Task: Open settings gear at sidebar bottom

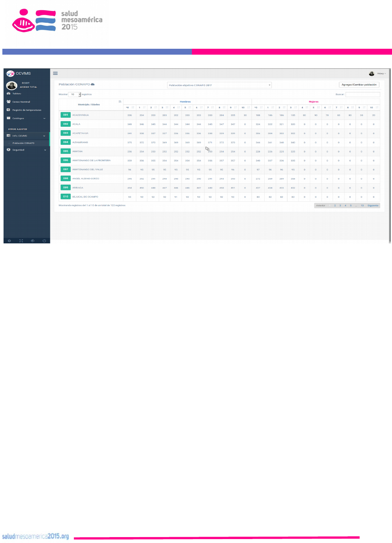Action: (x=9, y=241)
